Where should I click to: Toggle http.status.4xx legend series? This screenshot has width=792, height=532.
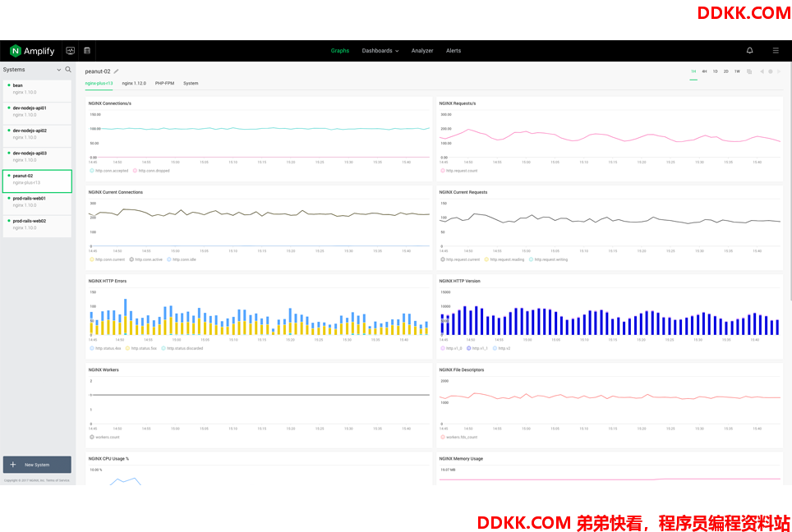(105, 348)
